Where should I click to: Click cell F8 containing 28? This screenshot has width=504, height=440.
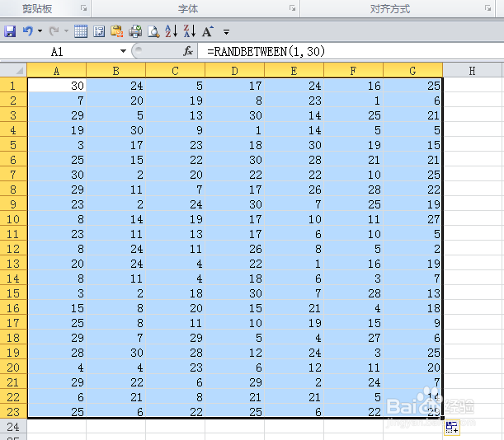353,190
